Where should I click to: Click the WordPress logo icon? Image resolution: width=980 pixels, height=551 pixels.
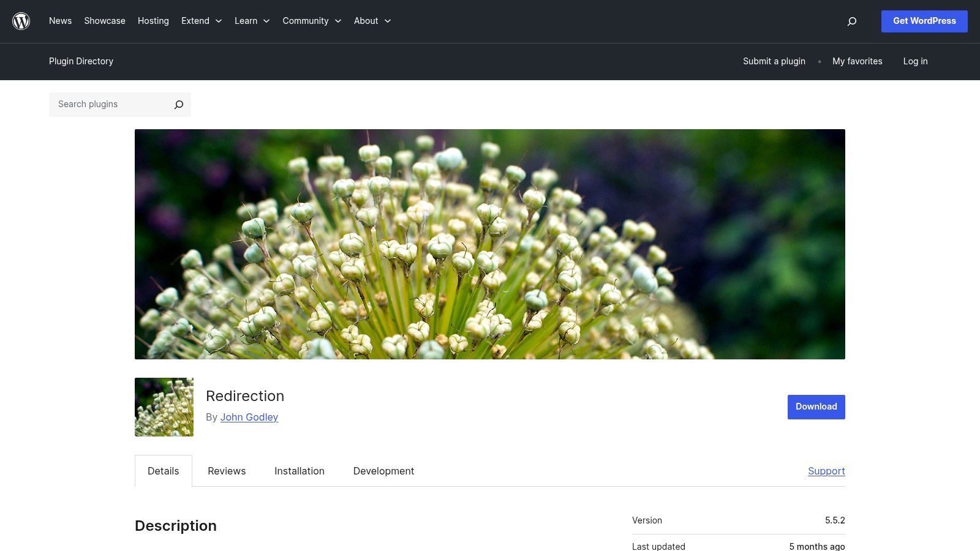(21, 21)
